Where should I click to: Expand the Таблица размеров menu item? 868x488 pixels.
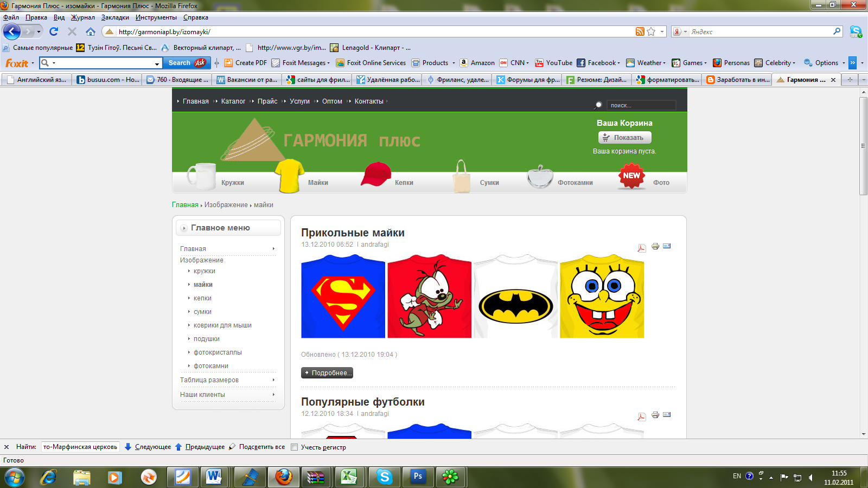pos(273,380)
